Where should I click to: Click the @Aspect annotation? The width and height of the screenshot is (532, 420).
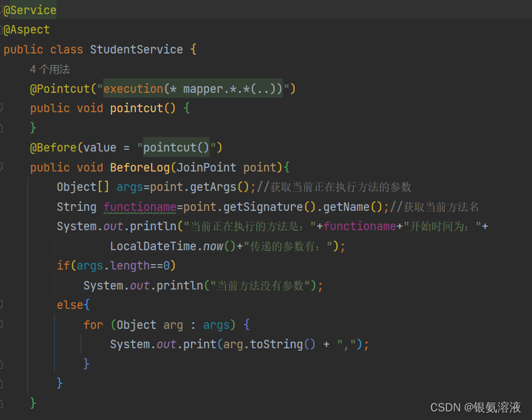click(x=27, y=30)
